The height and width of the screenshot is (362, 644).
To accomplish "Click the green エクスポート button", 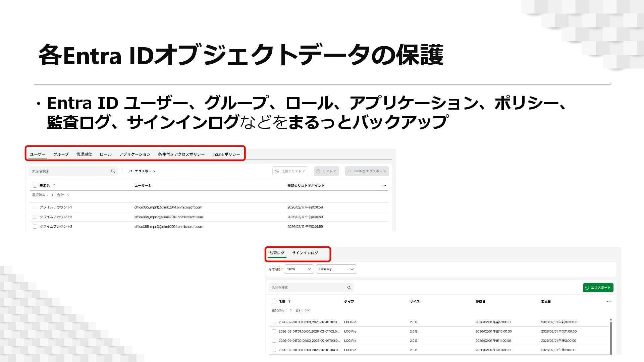I will [598, 288].
